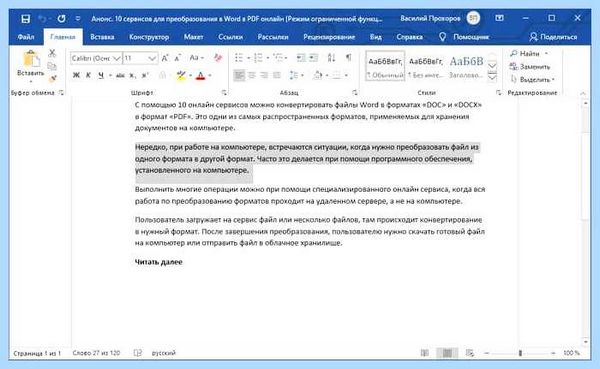The width and height of the screenshot is (600, 369).
Task: Select print layout view in status bar
Action: pyautogui.click(x=447, y=353)
